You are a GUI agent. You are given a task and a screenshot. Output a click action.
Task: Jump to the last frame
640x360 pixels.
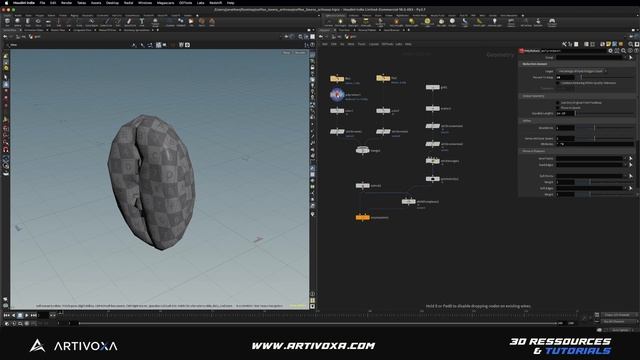[x=33, y=315]
